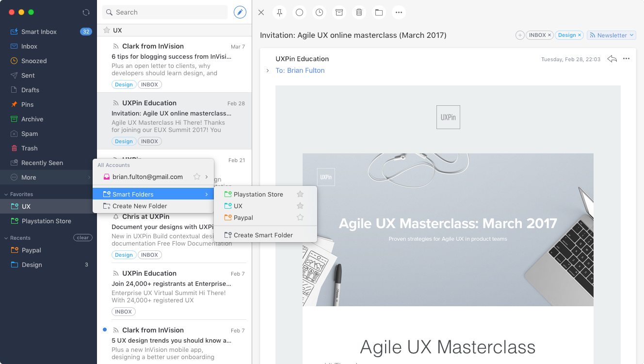Delete the email with trash icon
This screenshot has width=644, height=364.
click(x=359, y=12)
